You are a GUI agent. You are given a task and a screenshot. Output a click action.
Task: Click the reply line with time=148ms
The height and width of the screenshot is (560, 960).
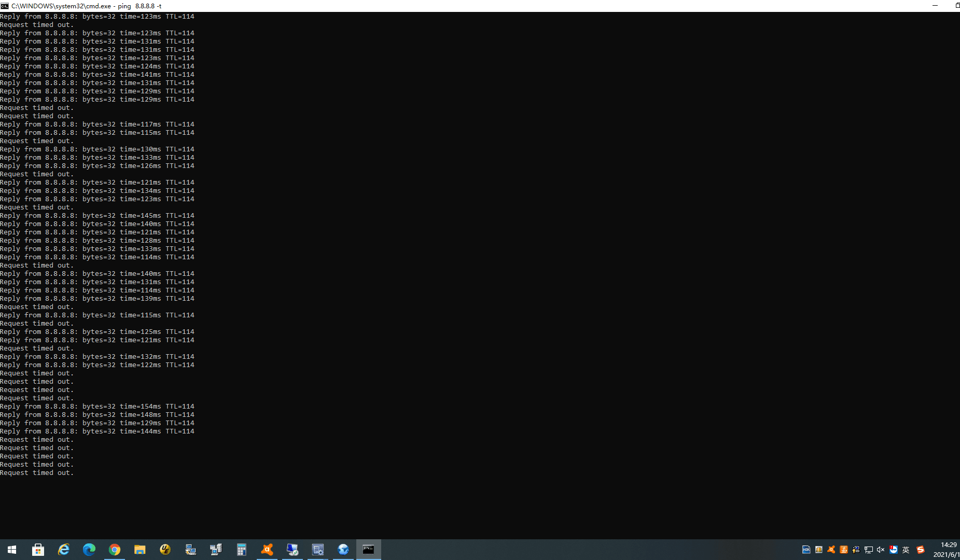coord(97,415)
